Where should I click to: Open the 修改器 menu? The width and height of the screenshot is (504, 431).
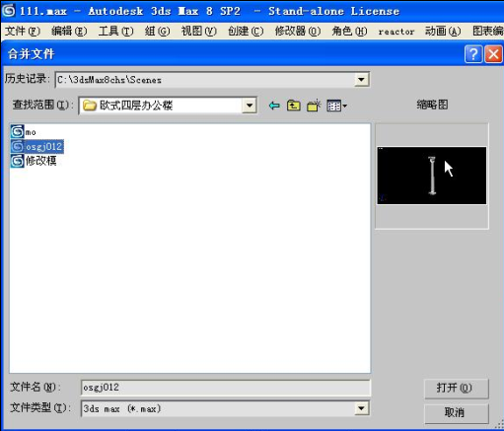point(297,32)
